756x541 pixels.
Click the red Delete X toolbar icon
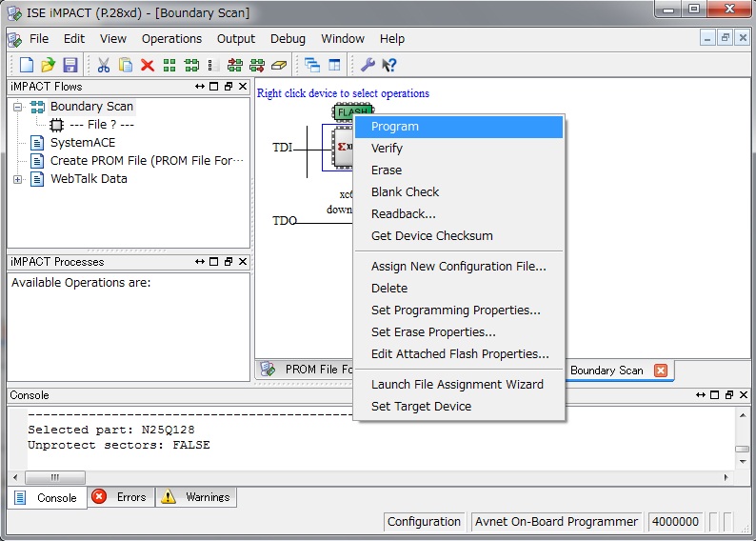148,65
